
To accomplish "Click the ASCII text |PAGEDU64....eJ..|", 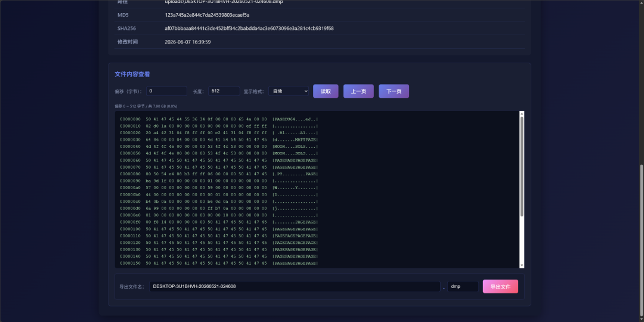I will (x=295, y=119).
